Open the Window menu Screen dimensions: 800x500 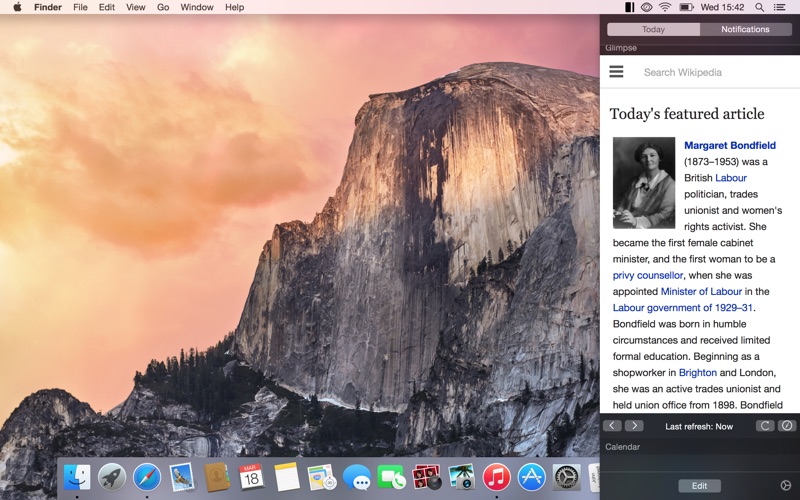pyautogui.click(x=197, y=7)
